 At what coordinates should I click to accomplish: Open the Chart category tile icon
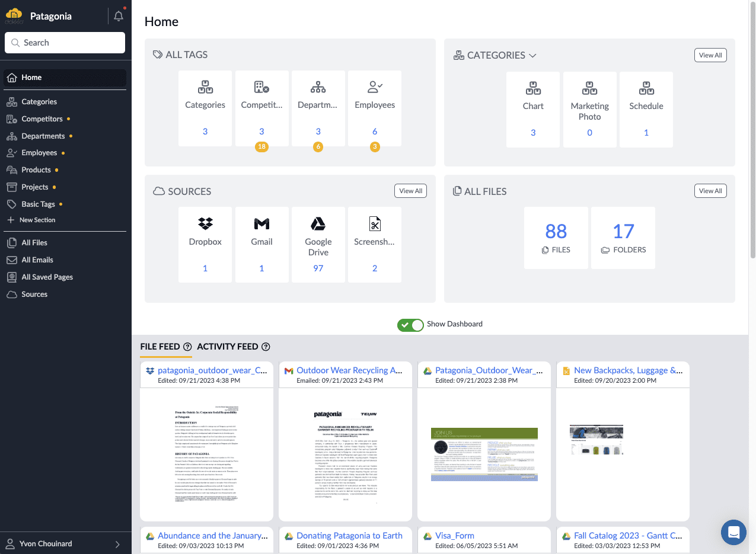coord(533,88)
